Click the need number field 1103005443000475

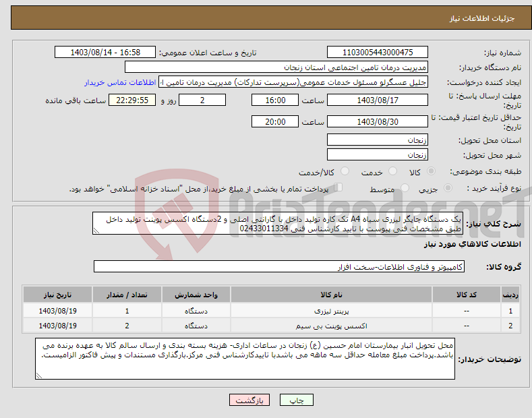(378, 53)
